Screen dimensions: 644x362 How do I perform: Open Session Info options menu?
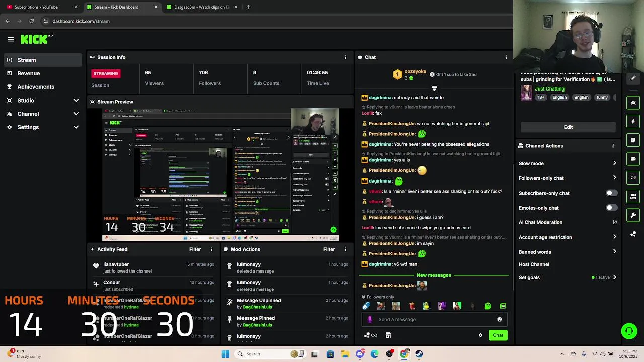coord(345,57)
